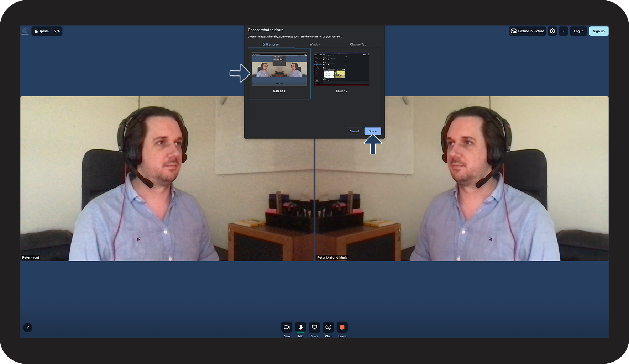Select the Entire screen tab
629x364 pixels.
coord(271,44)
